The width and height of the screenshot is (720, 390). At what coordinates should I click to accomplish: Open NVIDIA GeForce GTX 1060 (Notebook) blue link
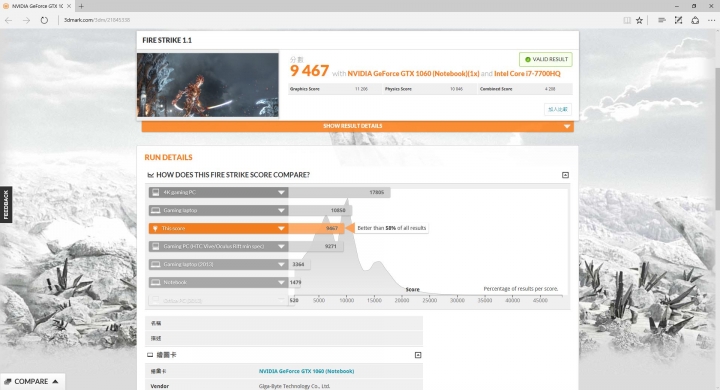click(306, 371)
